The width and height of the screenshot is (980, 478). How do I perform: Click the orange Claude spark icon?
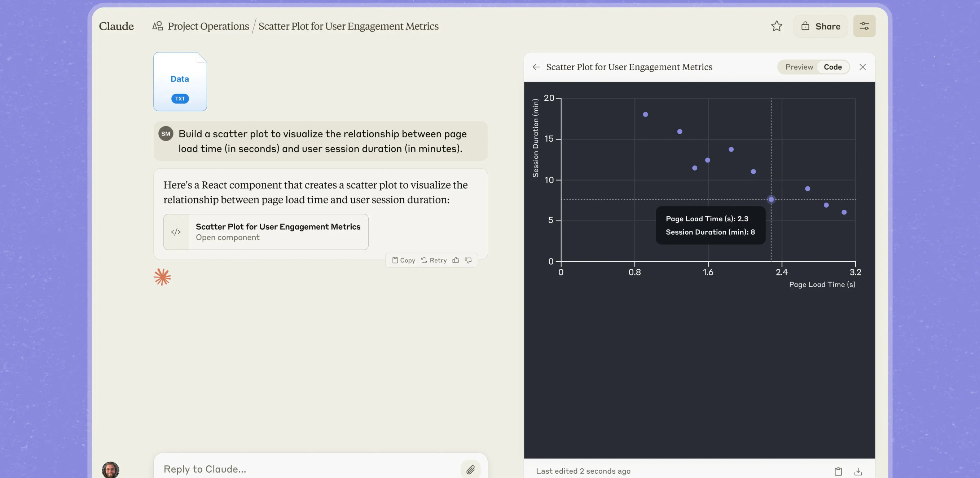162,277
